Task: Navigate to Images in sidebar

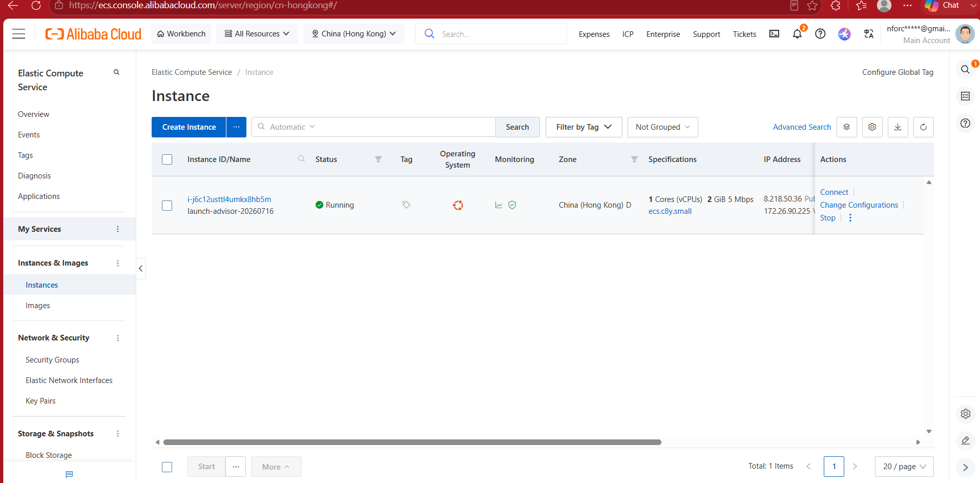Action: tap(38, 306)
